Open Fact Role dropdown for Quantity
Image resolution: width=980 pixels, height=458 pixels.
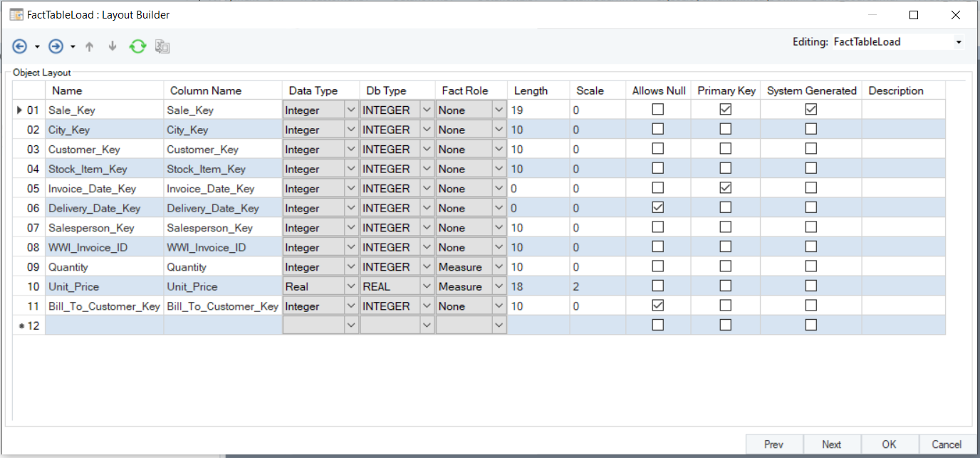499,267
